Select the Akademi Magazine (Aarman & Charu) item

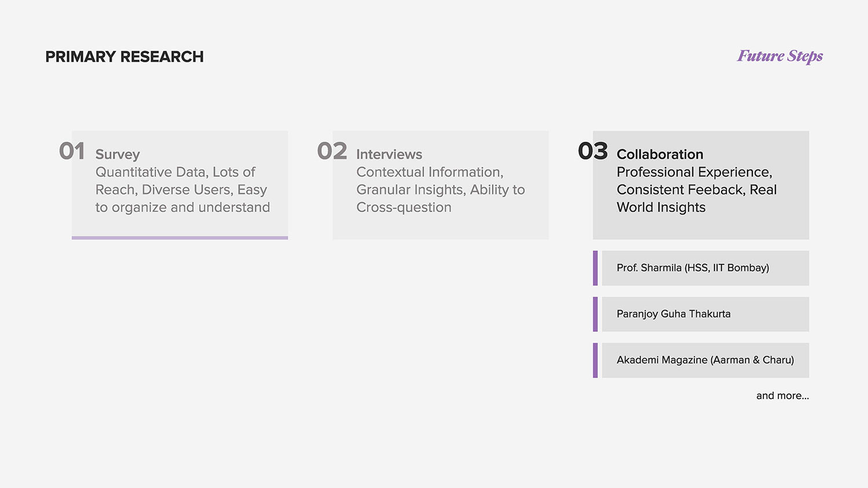coord(705,360)
